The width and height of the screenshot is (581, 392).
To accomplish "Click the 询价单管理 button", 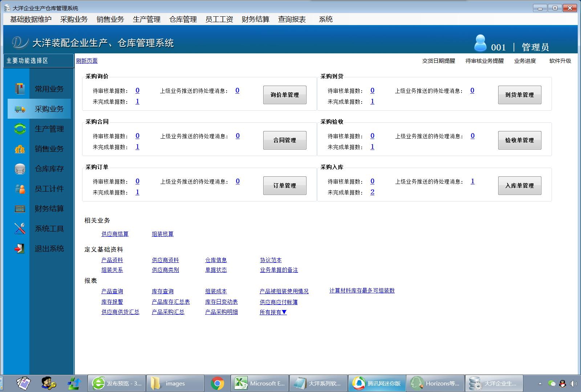I will coord(285,95).
